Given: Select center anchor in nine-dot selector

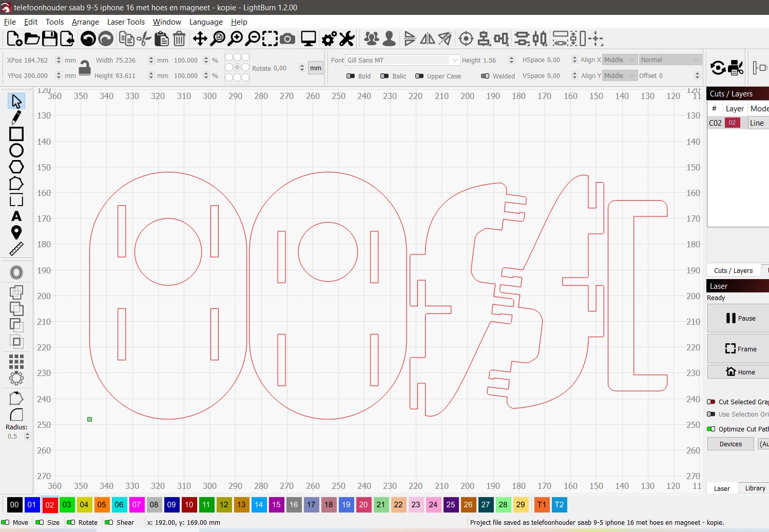Looking at the screenshot, I should tap(237, 67).
